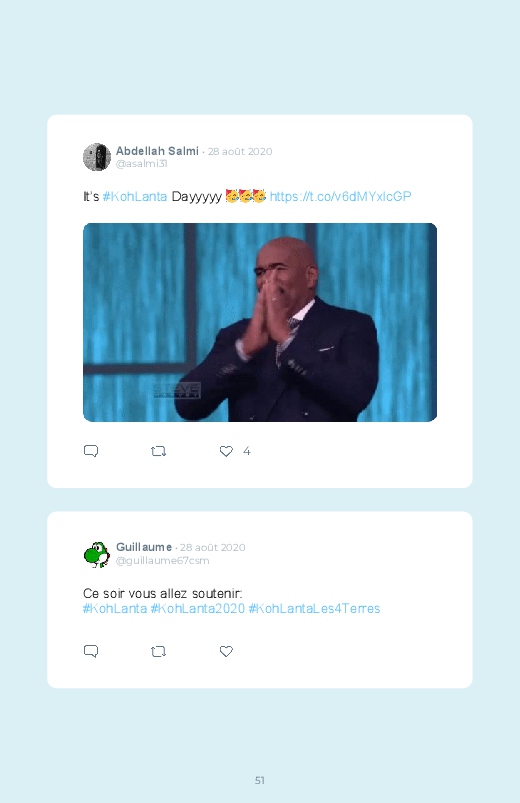The image size is (520, 803).
Task: Click the reply icon on Guillaume's tweet
Action: (91, 651)
